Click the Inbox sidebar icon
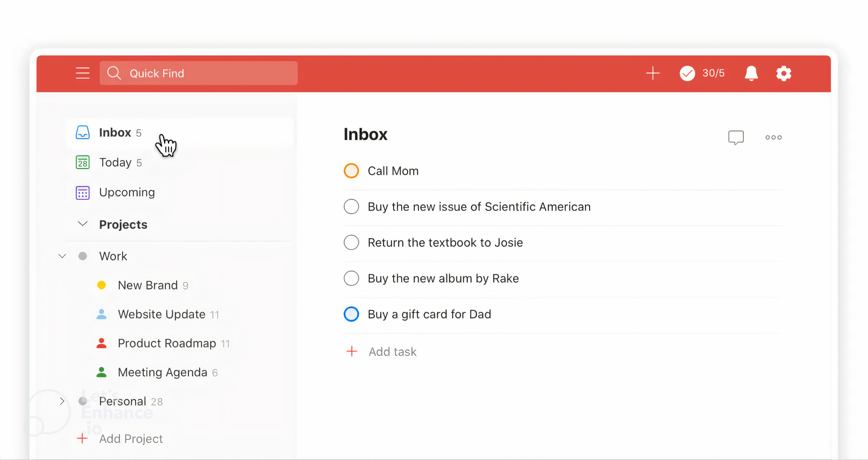The image size is (868, 460). tap(83, 132)
